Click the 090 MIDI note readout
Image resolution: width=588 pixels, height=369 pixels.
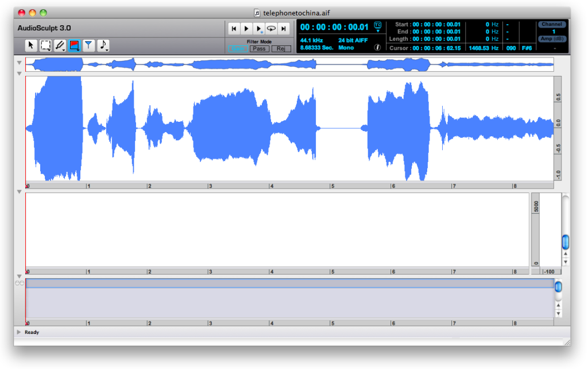[510, 48]
